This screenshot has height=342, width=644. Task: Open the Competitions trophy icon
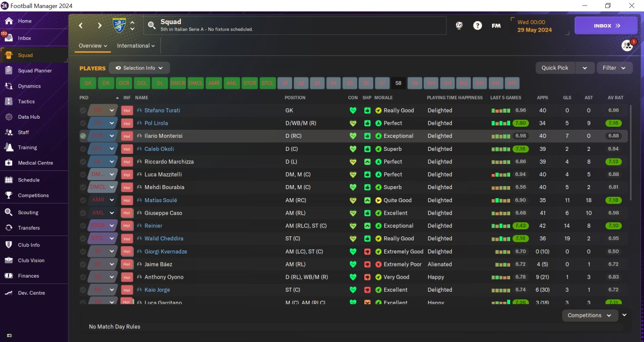(9, 195)
